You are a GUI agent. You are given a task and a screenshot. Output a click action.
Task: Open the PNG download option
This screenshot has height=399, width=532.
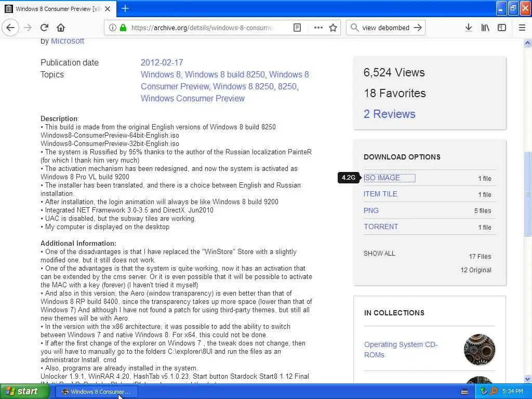[x=371, y=210]
